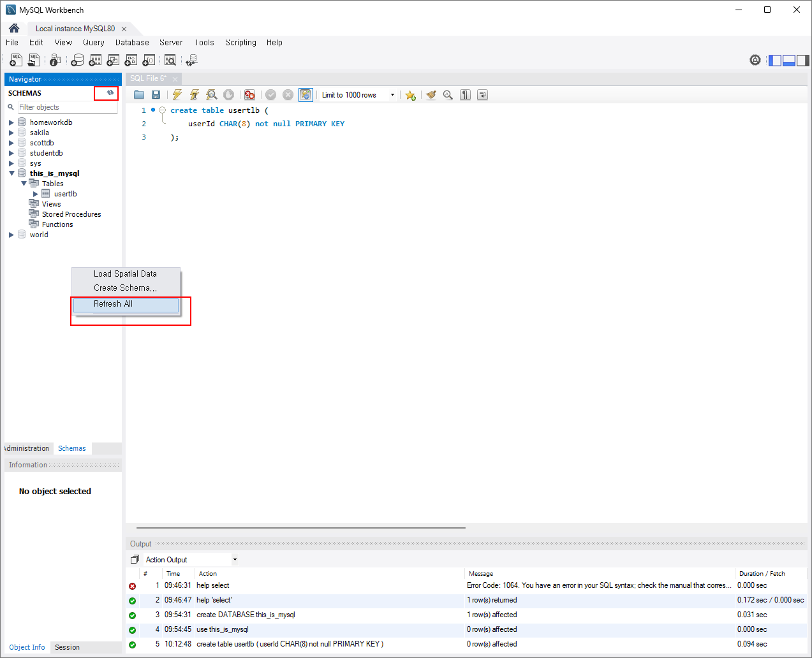
Task: Create a new function toolbar icon
Action: coord(149,60)
